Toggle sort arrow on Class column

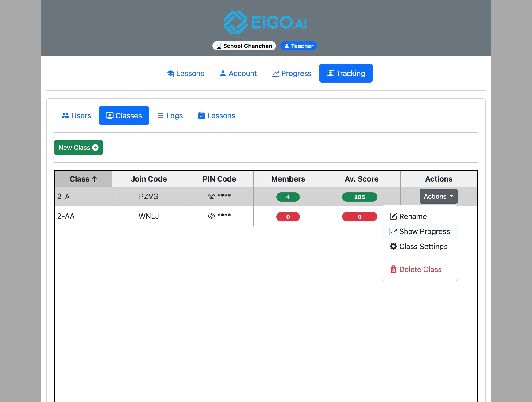pos(95,179)
